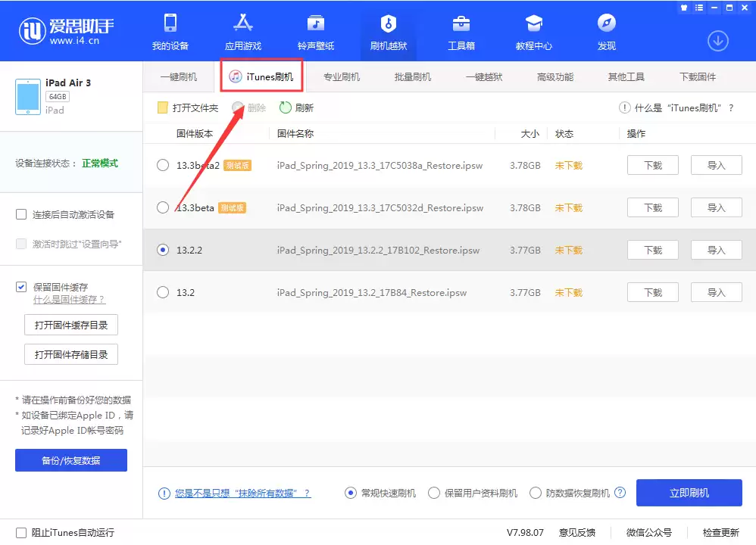Click the i4 爱思助手 logo
The image size is (756, 545).
(67, 31)
